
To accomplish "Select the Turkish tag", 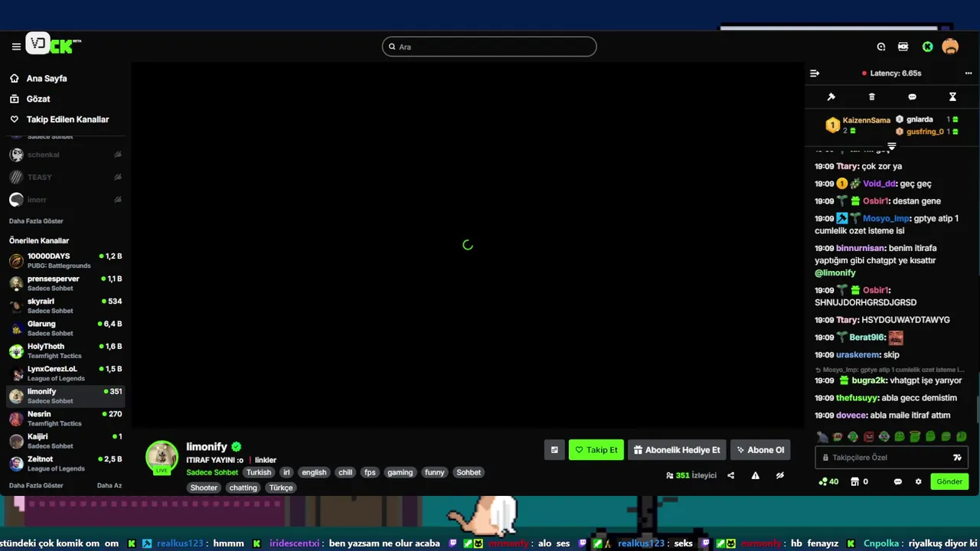I will pos(259,472).
